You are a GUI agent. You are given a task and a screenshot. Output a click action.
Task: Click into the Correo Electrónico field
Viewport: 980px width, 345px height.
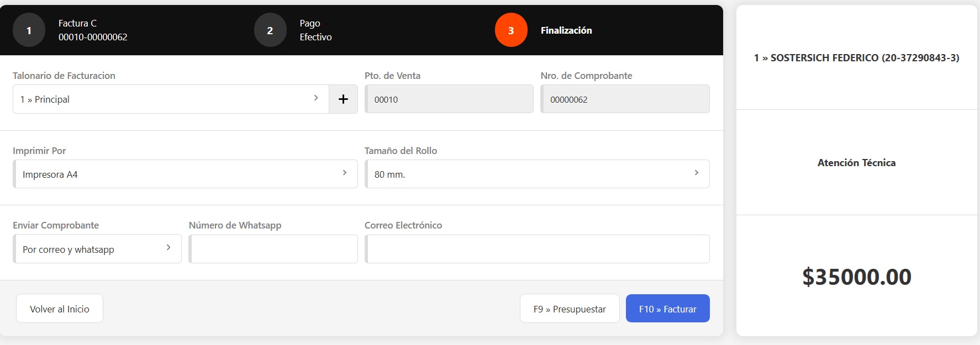[x=537, y=250]
